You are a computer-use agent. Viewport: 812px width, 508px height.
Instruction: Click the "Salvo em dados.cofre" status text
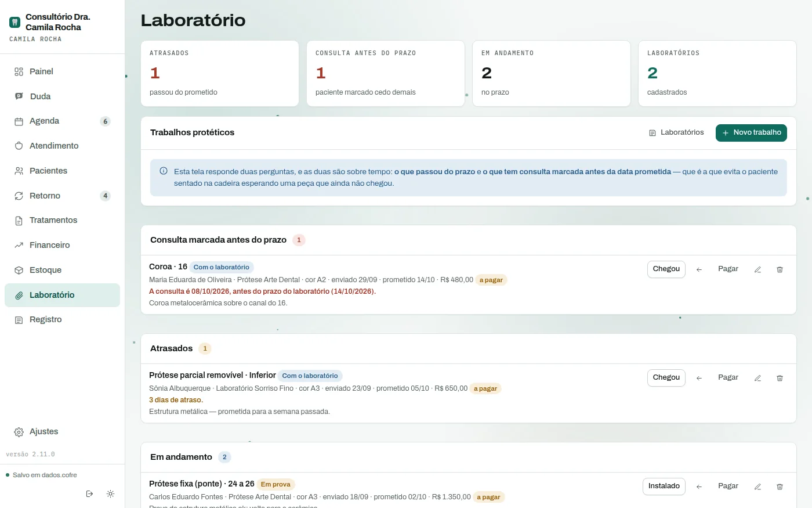pyautogui.click(x=45, y=475)
